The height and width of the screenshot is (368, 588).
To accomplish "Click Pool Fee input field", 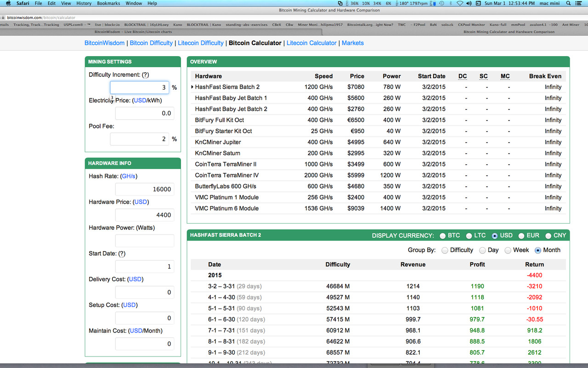I will [x=140, y=139].
